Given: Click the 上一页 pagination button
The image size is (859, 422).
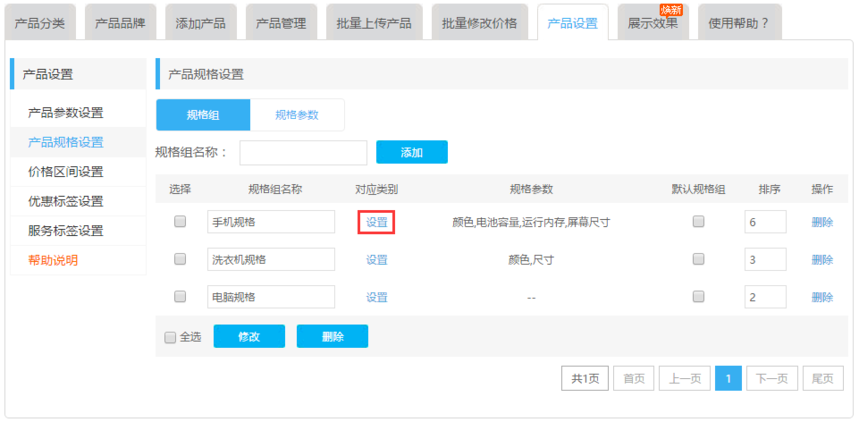Looking at the screenshot, I should 685,378.
